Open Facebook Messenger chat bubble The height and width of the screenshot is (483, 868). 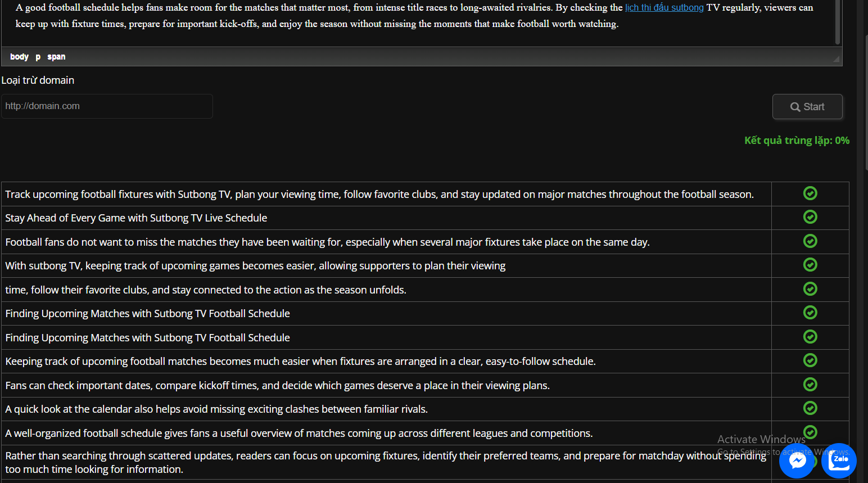pyautogui.click(x=797, y=461)
